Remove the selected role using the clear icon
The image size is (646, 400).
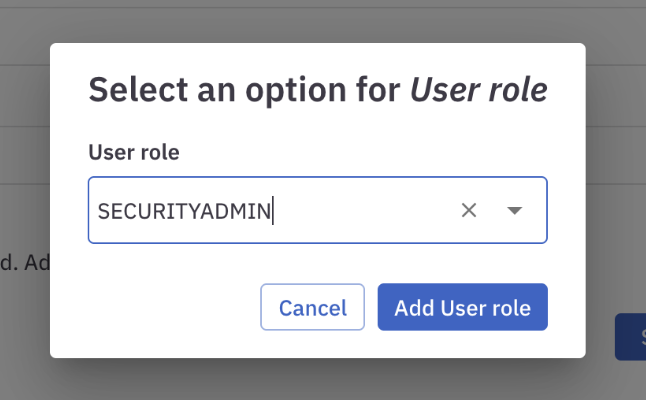click(x=469, y=210)
